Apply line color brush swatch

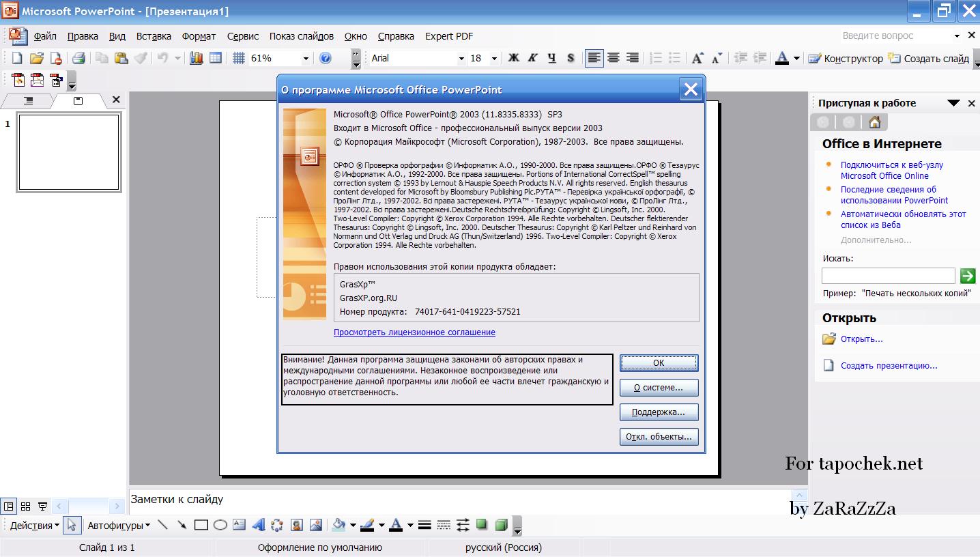tap(367, 525)
